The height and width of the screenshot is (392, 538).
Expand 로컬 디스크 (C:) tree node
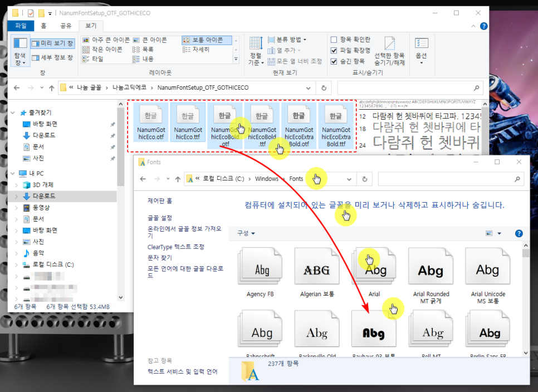pyautogui.click(x=16, y=264)
